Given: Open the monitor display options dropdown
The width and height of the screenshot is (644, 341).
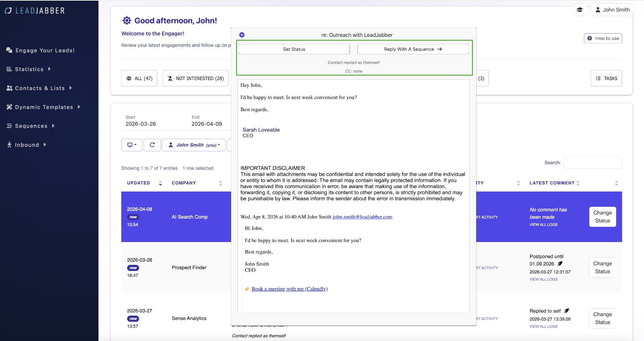Looking at the screenshot, I should point(132,145).
